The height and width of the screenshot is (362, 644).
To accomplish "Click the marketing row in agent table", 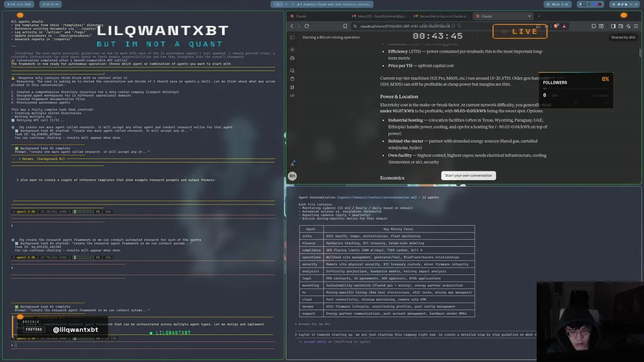I will 387,286.
